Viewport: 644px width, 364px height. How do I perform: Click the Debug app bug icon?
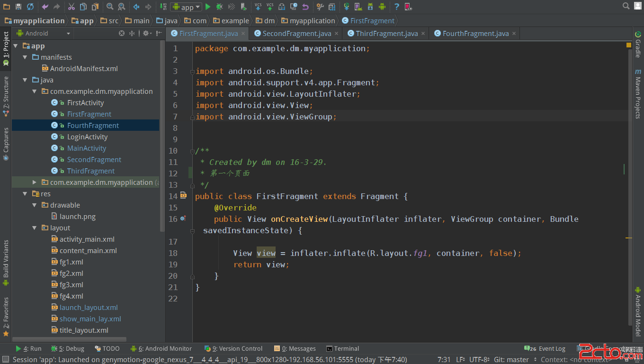click(220, 7)
